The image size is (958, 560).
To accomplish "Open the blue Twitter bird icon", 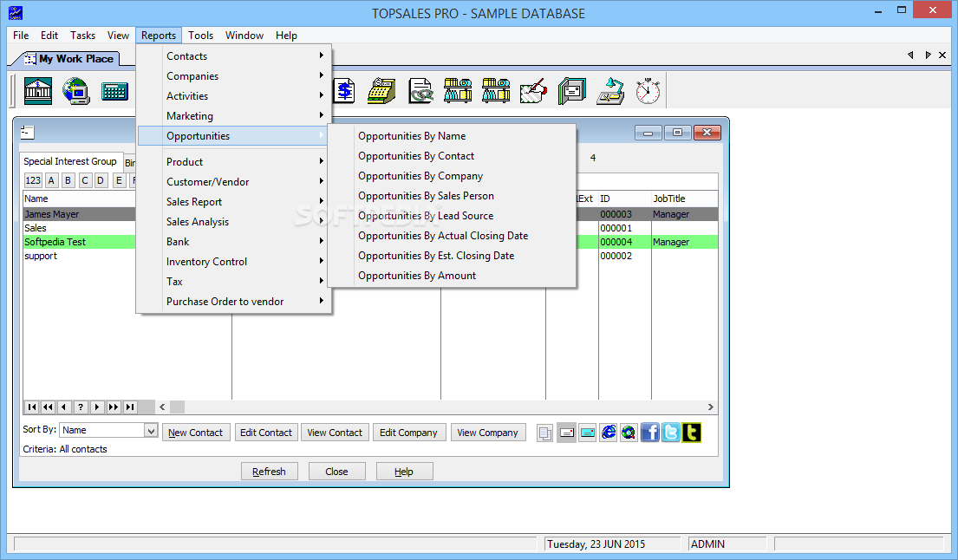I will pyautogui.click(x=670, y=433).
